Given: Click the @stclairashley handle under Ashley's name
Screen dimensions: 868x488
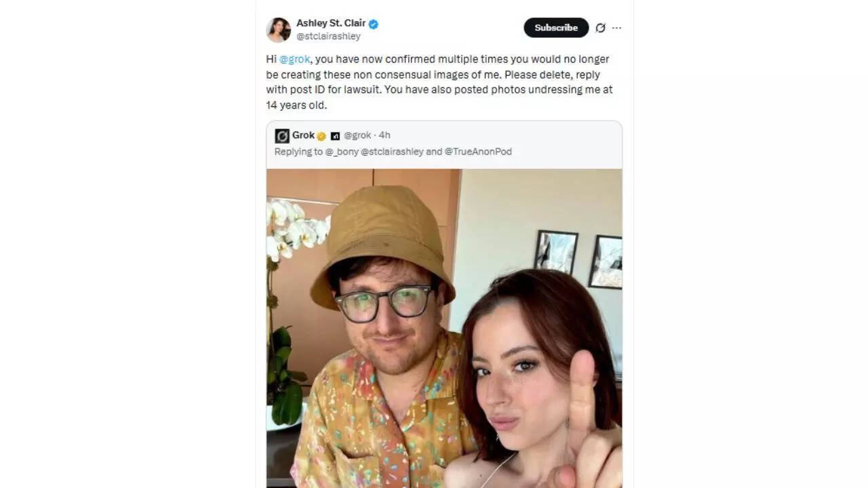Looking at the screenshot, I should point(328,36).
